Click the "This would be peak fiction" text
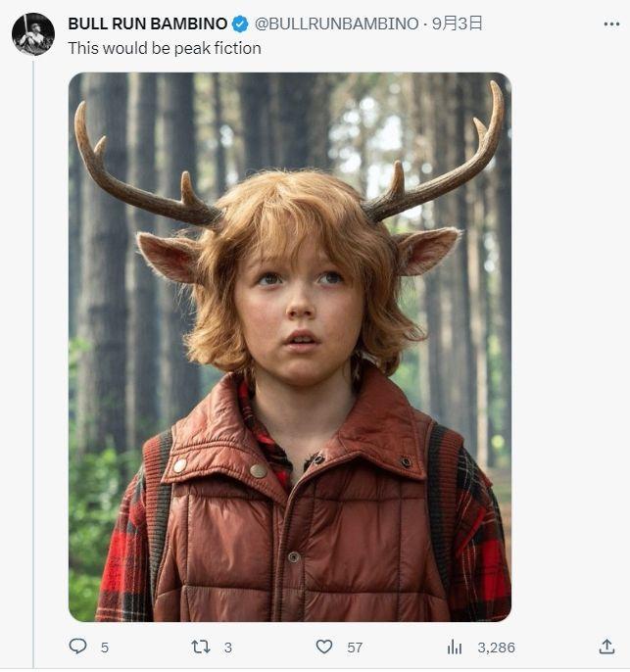 click(165, 47)
